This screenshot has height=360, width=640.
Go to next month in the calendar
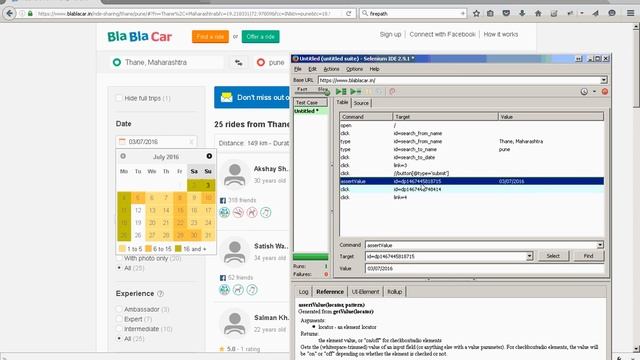[209, 156]
